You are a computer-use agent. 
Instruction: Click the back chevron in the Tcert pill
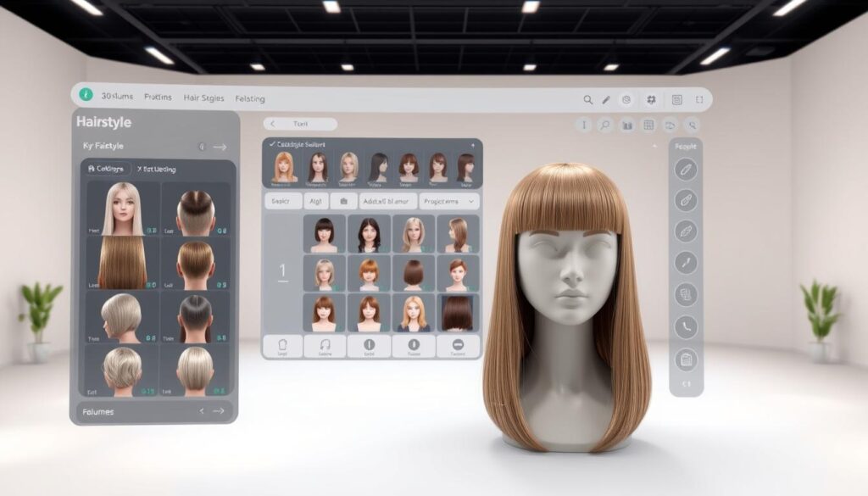tap(273, 124)
